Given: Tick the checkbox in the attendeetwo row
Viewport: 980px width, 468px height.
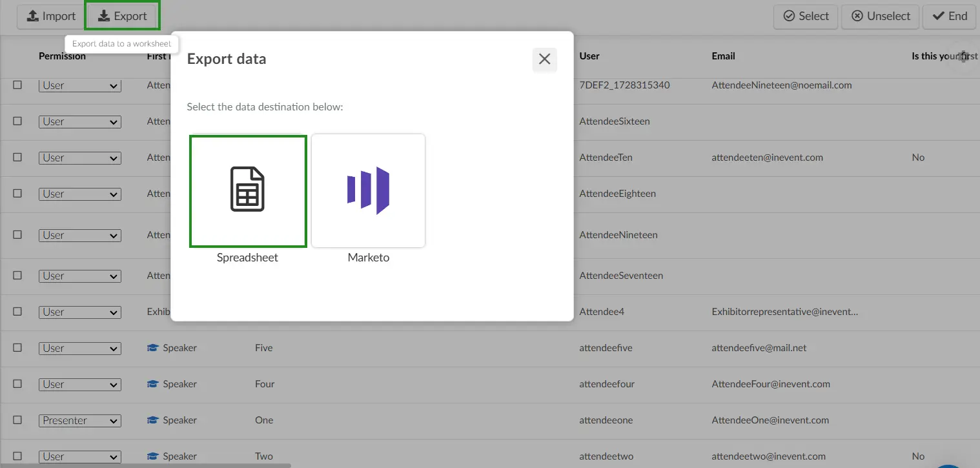Looking at the screenshot, I should coord(17,456).
